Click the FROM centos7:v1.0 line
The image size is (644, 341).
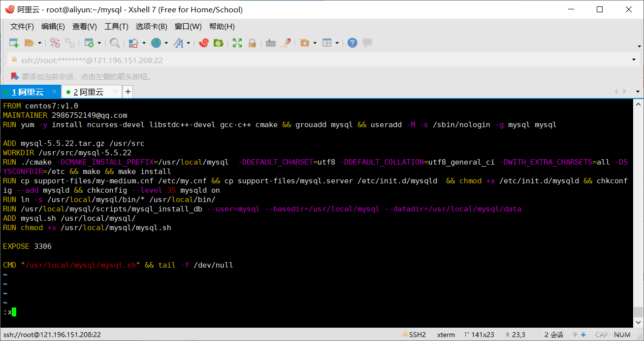[40, 106]
